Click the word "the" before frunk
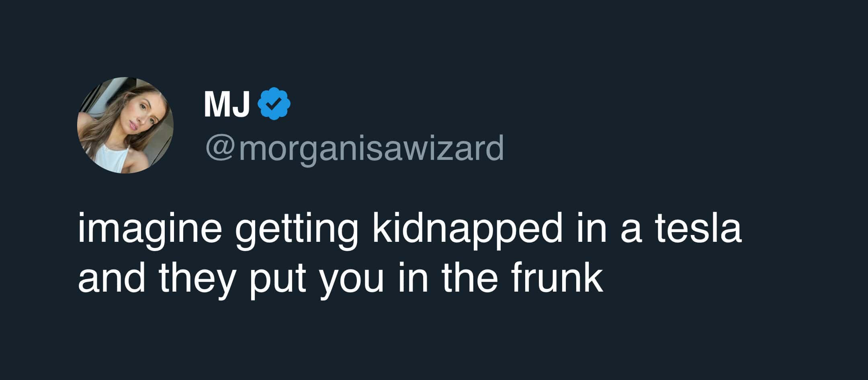 [x=468, y=279]
